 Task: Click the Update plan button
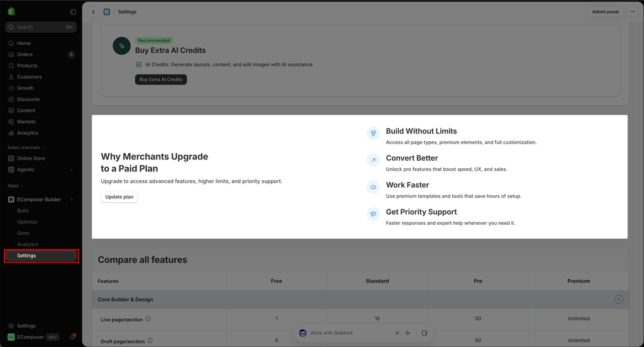pyautogui.click(x=119, y=197)
